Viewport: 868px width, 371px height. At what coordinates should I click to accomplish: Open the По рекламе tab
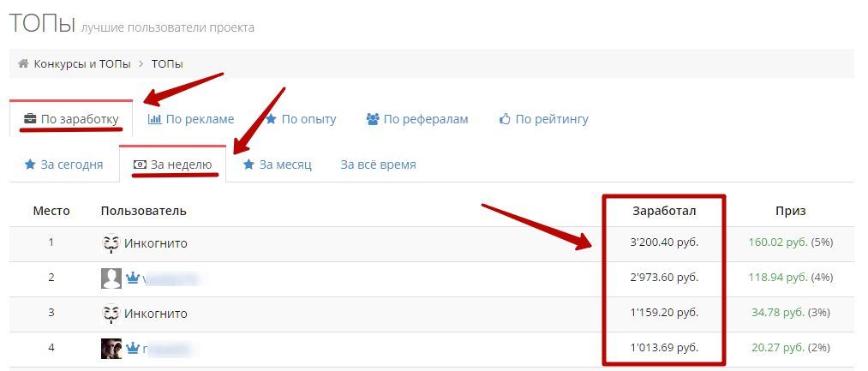pyautogui.click(x=200, y=119)
